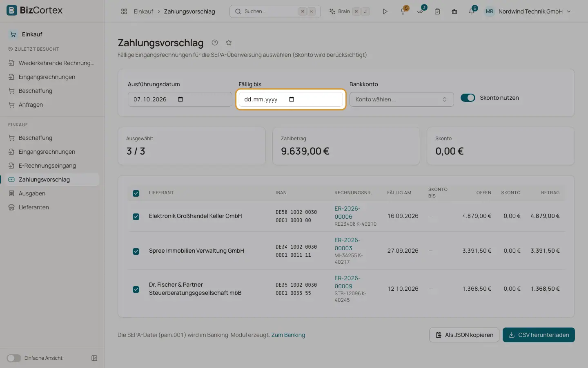588x368 pixels.
Task: Open the lightbulb suggestions with badge 5
Action: click(x=403, y=11)
